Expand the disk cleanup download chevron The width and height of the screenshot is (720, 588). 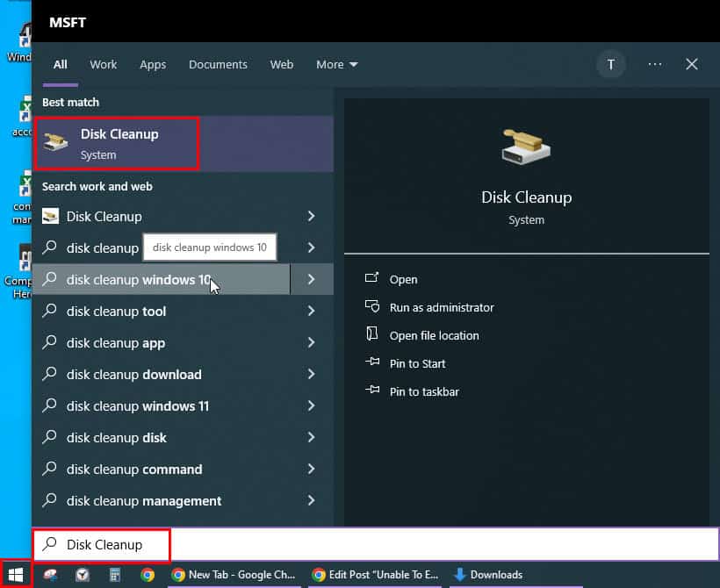pyautogui.click(x=312, y=374)
